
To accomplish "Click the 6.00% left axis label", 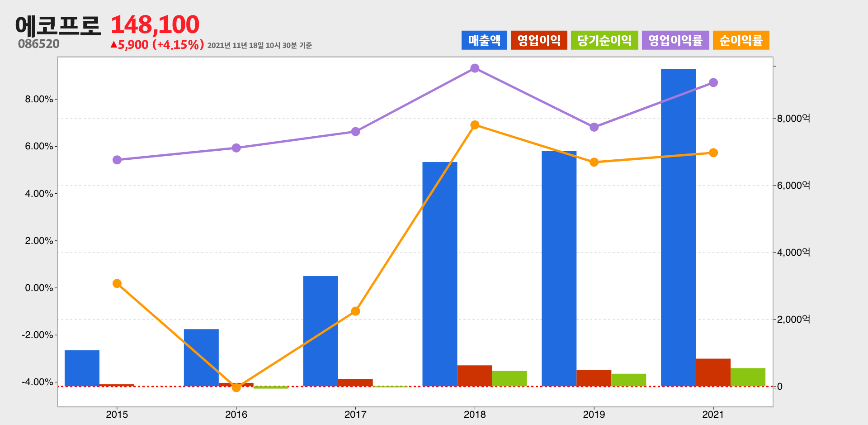I will pyautogui.click(x=39, y=146).
